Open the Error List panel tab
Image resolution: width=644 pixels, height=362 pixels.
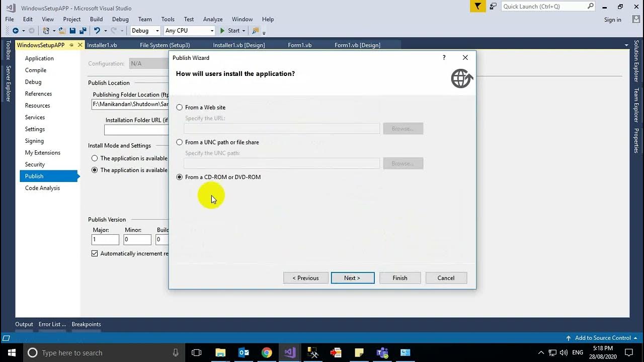(x=52, y=324)
